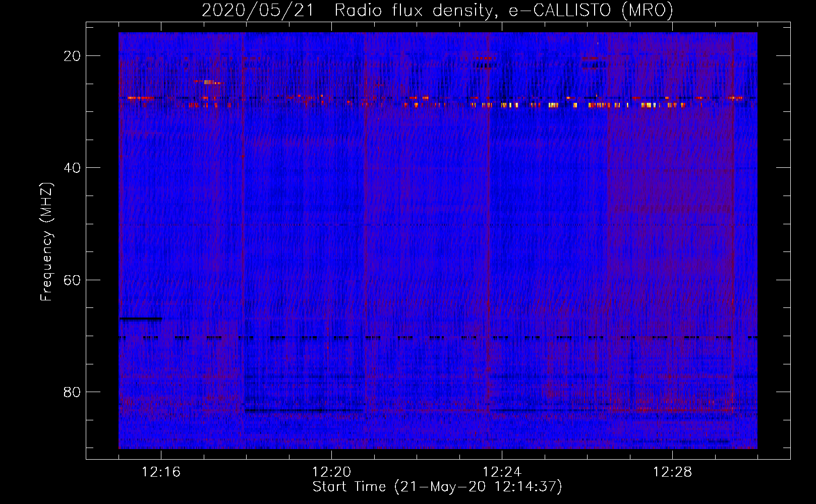
Task: Click the 40 frequency tick label
Action: point(72,168)
